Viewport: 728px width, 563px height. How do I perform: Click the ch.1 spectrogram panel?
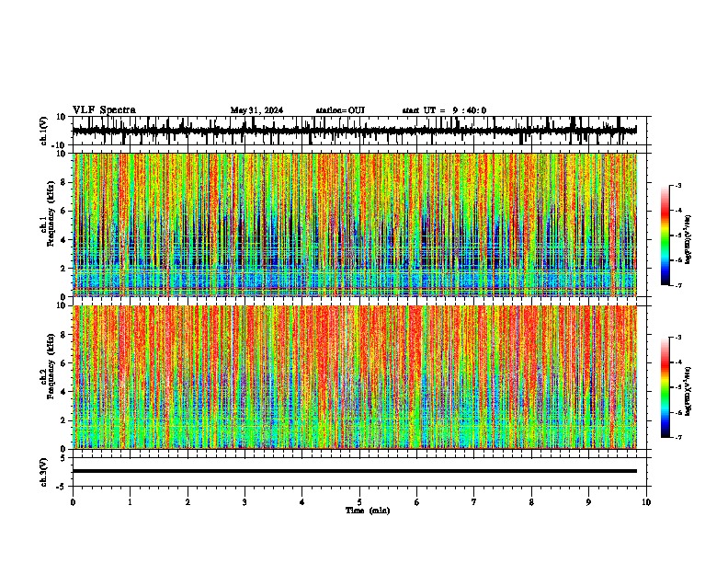354,224
